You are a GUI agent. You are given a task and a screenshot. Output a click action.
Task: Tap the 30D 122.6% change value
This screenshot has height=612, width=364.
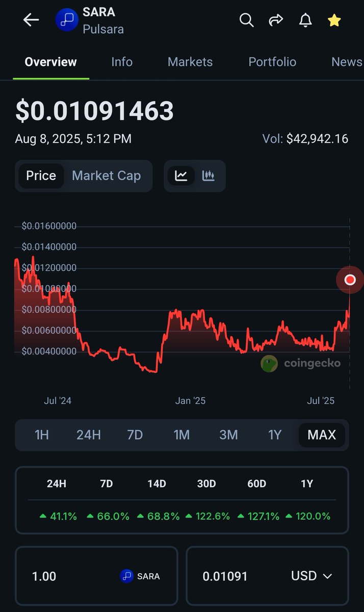click(207, 516)
